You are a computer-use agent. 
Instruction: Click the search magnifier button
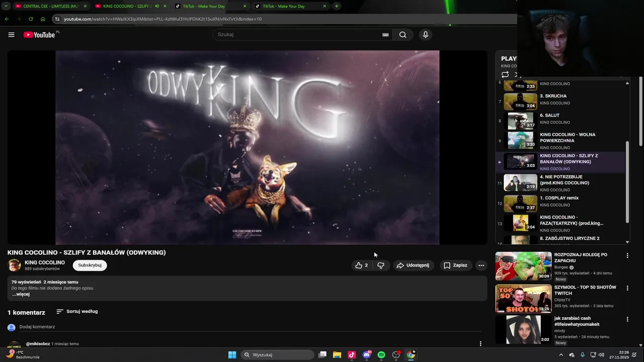click(403, 35)
